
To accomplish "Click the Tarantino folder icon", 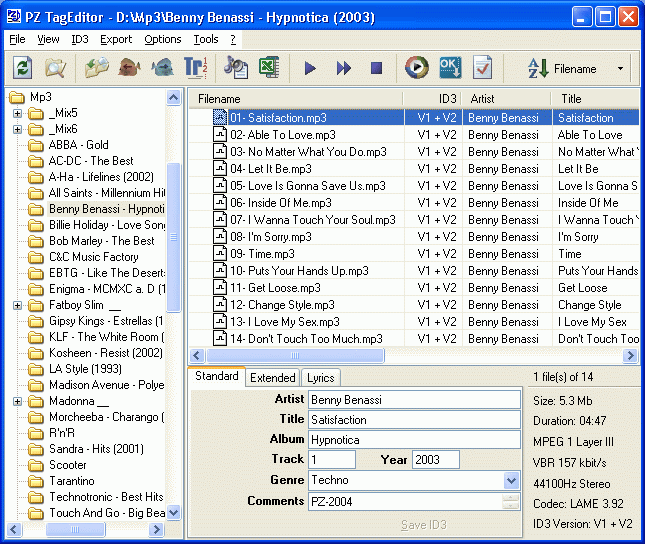I will pyautogui.click(x=36, y=481).
